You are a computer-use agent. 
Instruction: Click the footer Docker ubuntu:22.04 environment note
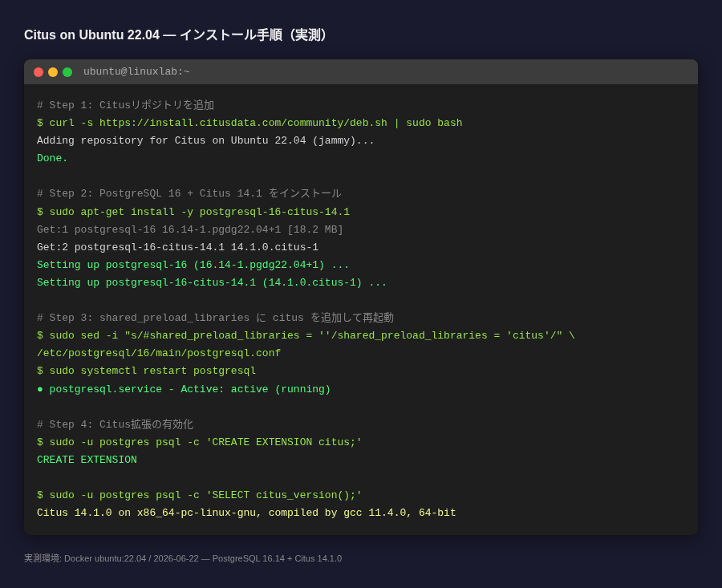183,558
